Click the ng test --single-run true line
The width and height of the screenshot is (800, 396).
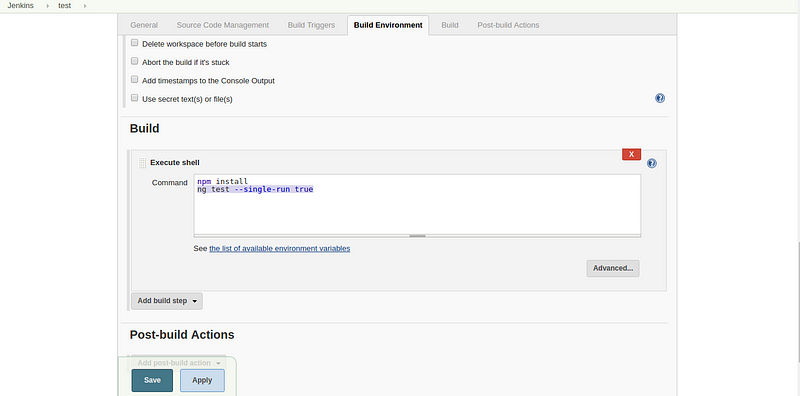pyautogui.click(x=255, y=189)
